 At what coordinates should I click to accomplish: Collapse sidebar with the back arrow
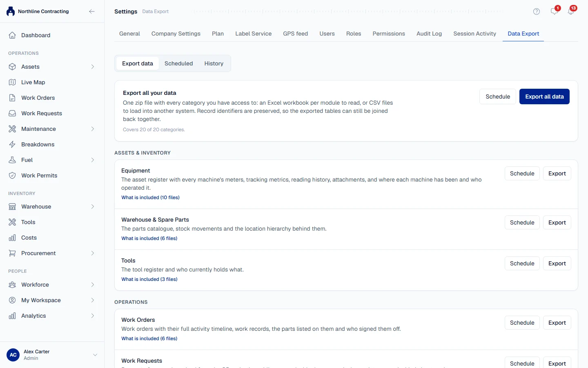[92, 11]
